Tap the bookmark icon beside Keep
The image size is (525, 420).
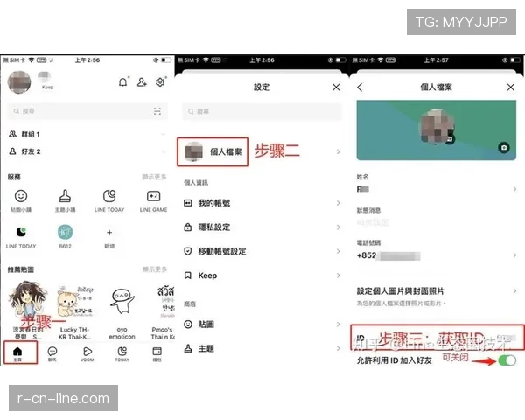click(188, 276)
